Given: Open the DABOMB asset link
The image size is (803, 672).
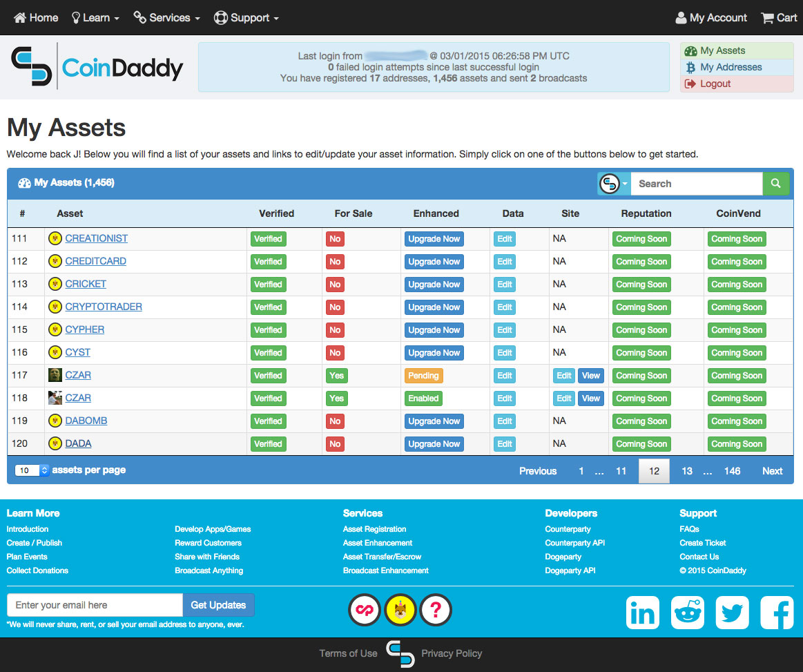Looking at the screenshot, I should (86, 421).
